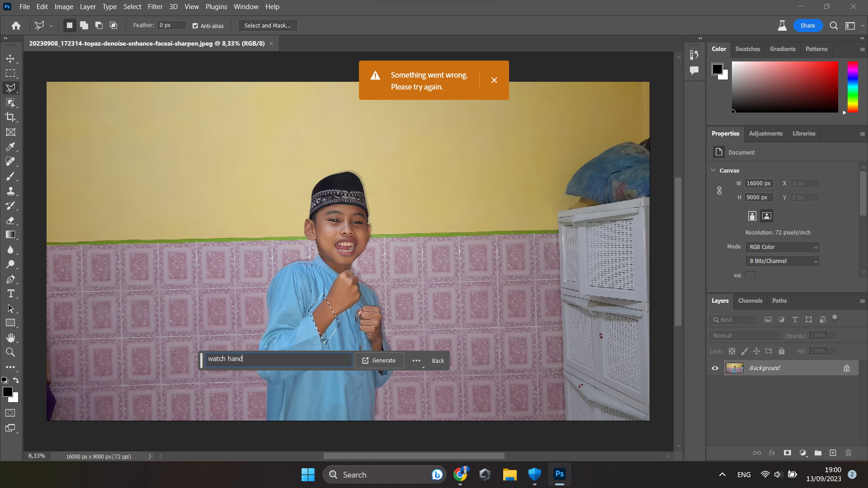
Task: Hide the Background layer visibility
Action: (x=715, y=368)
